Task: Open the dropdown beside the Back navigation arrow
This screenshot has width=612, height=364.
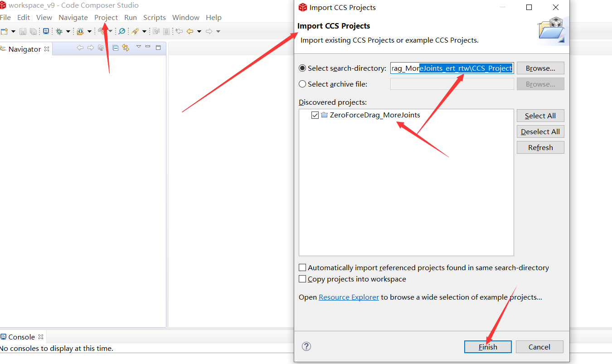Action: pos(198,31)
